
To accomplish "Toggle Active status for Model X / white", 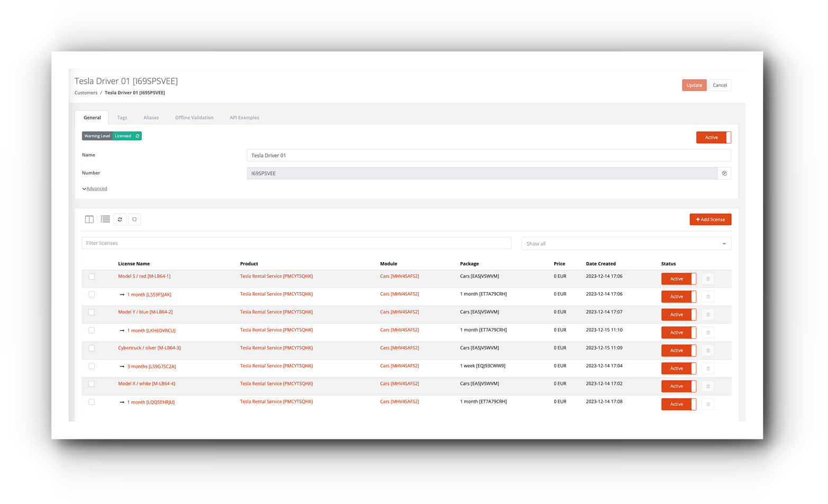I will (678, 387).
